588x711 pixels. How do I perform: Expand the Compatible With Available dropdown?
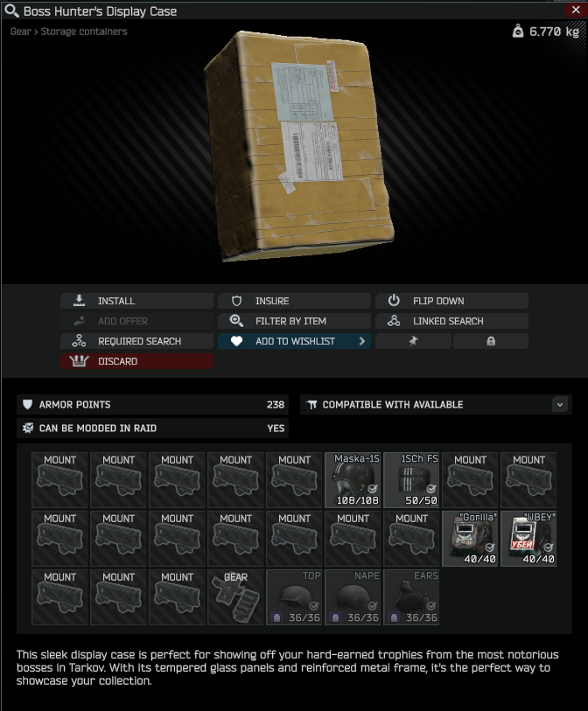point(560,404)
